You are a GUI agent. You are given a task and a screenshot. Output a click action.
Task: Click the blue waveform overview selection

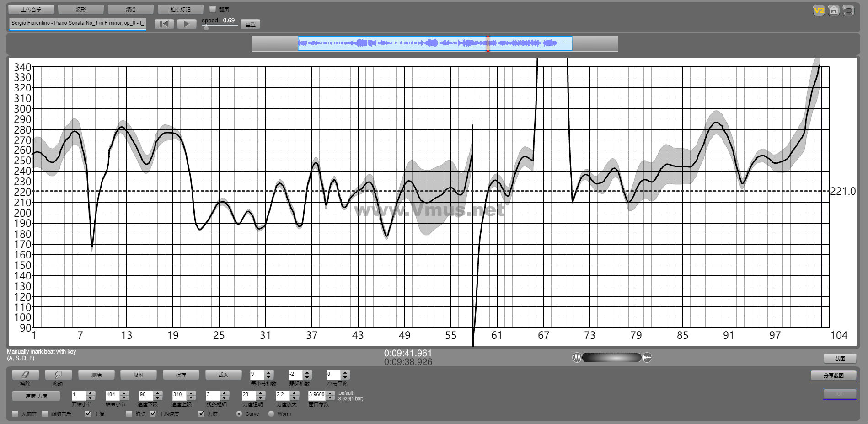(x=435, y=44)
